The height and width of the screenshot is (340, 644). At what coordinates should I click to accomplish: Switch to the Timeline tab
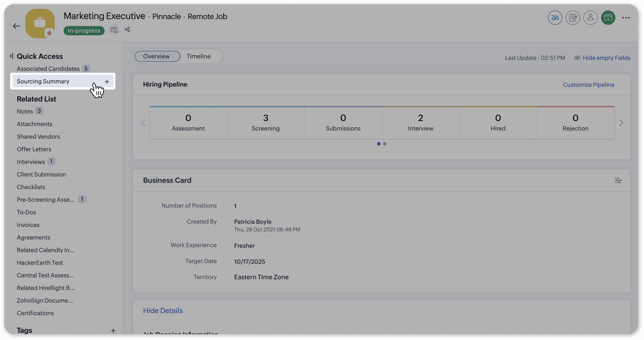[x=198, y=56]
